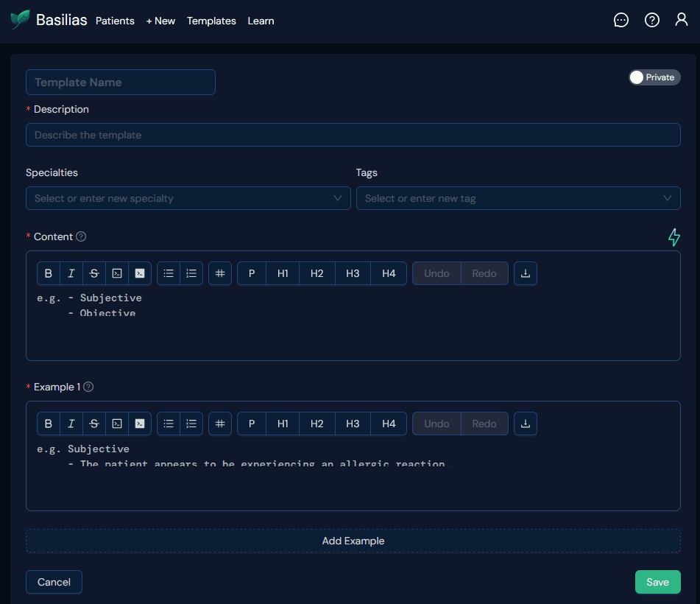Open the Templates menu item
The image size is (700, 604).
pyautogui.click(x=211, y=21)
